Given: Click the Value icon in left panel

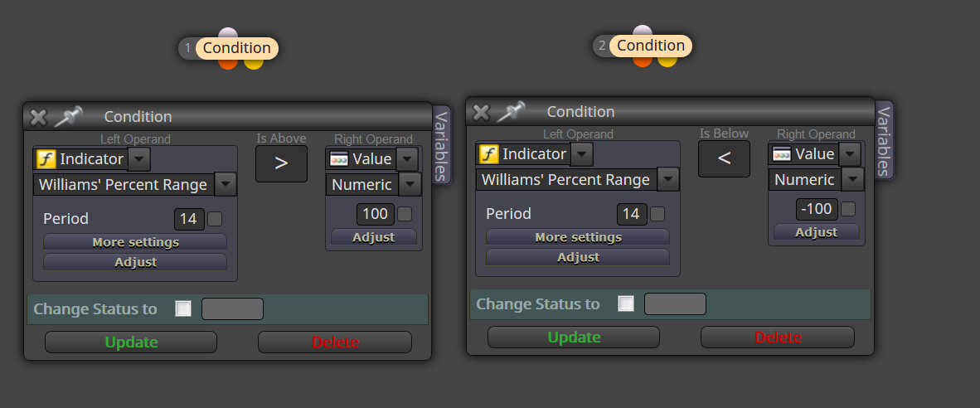Looking at the screenshot, I should click(x=339, y=159).
